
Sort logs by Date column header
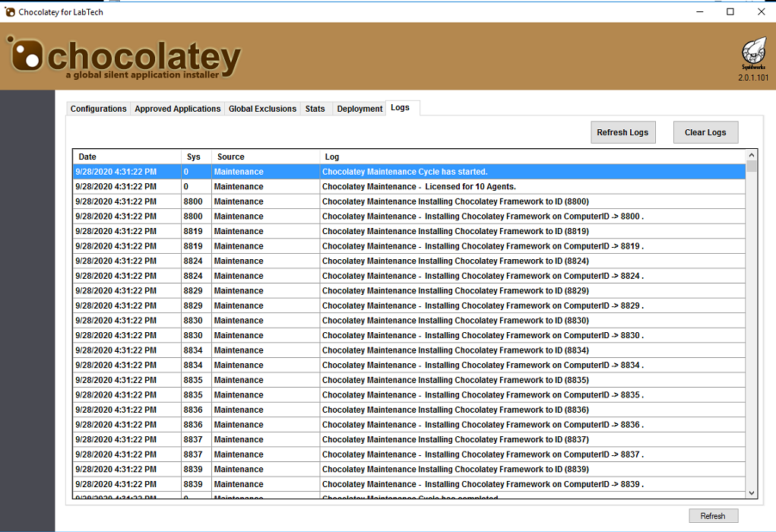127,157
